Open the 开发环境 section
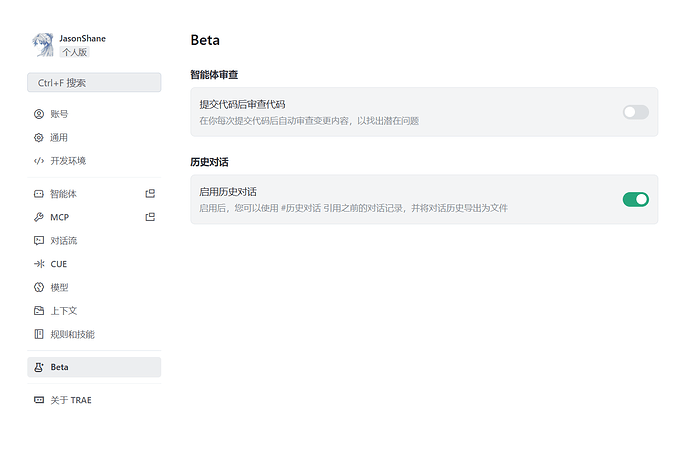The image size is (690, 452). pyautogui.click(x=94, y=161)
